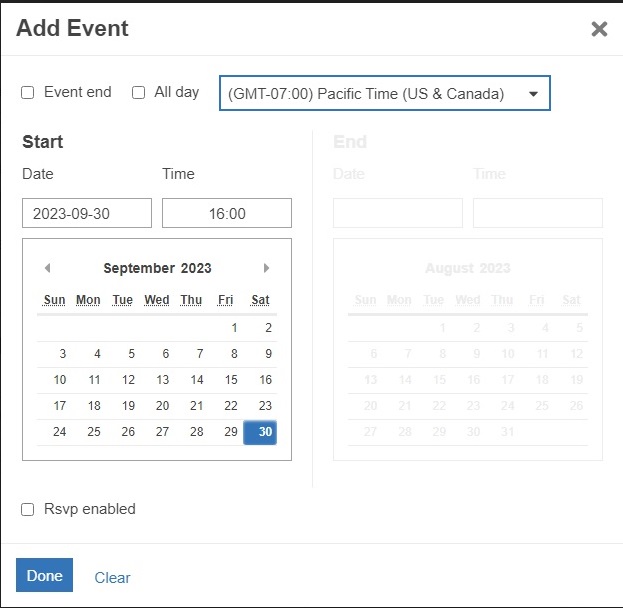Select September 15 in the Start calendar
This screenshot has height=608, width=623.
coord(231,380)
